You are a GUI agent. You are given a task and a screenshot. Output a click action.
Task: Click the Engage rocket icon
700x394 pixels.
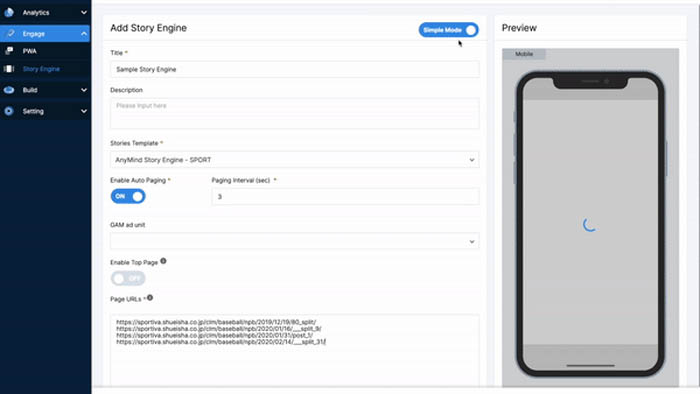(x=10, y=33)
